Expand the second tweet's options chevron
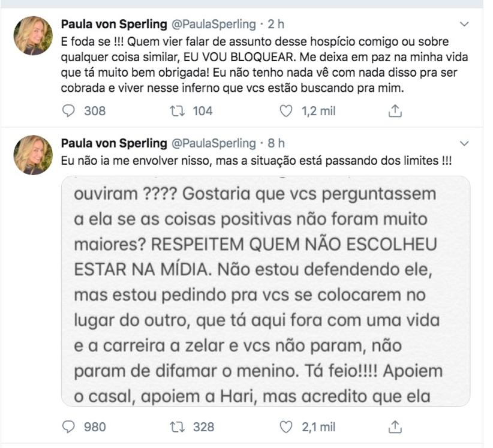This screenshot has width=493, height=448. point(464,144)
